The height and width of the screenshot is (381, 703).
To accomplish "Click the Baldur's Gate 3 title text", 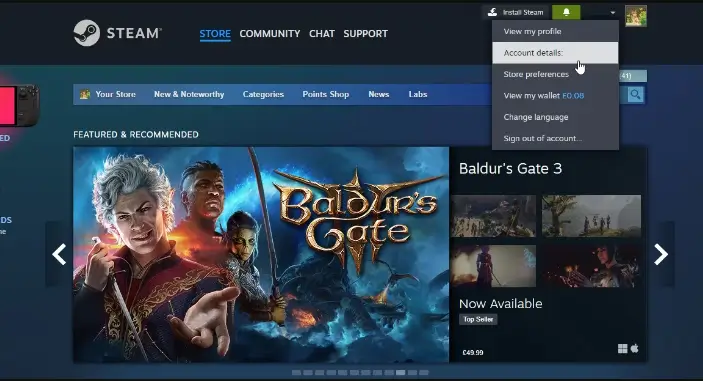I will pos(510,169).
